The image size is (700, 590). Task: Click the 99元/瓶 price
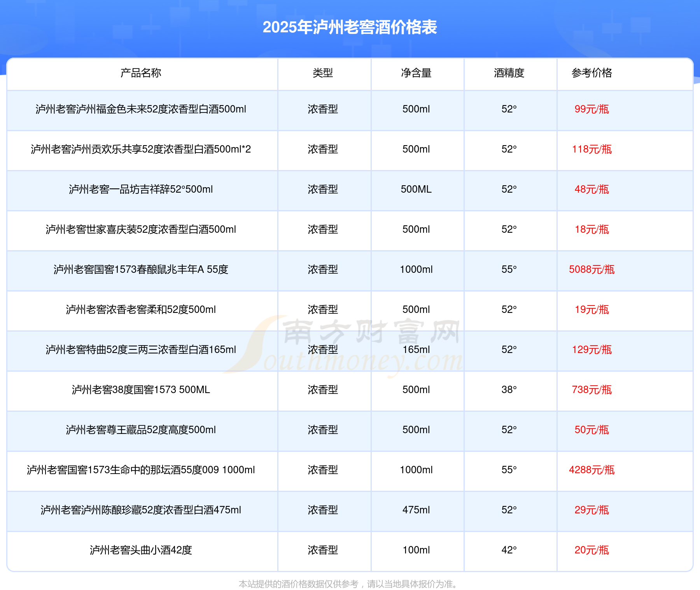[x=592, y=109]
